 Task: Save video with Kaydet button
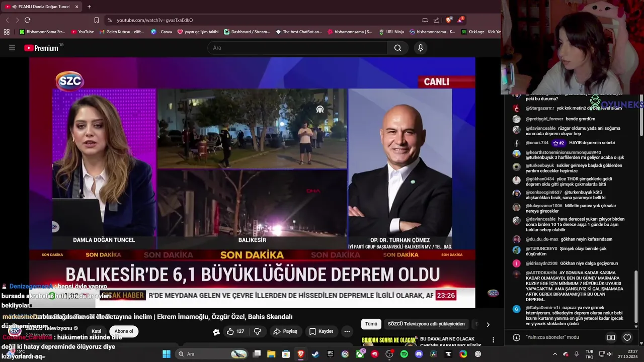(x=321, y=331)
